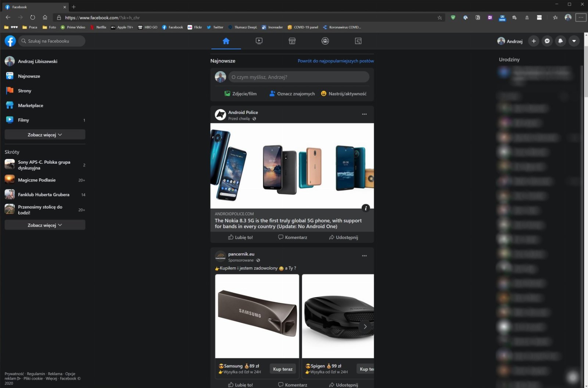The width and height of the screenshot is (588, 388).
Task: Click the plus Create button
Action: (x=534, y=41)
